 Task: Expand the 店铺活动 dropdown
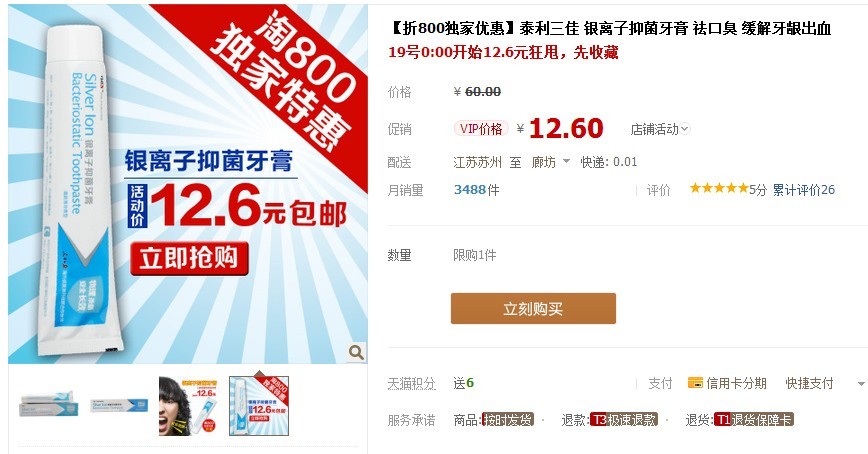click(660, 129)
